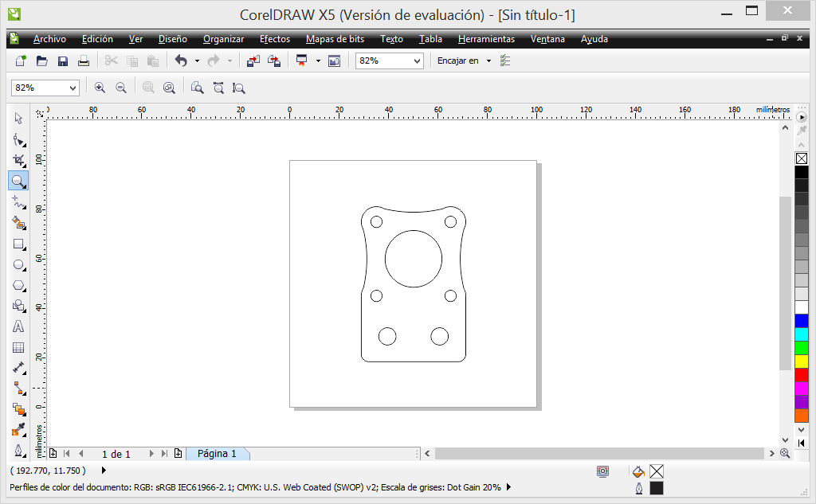Select the Blend interactive tool
This screenshot has height=504, width=816.
[18, 409]
